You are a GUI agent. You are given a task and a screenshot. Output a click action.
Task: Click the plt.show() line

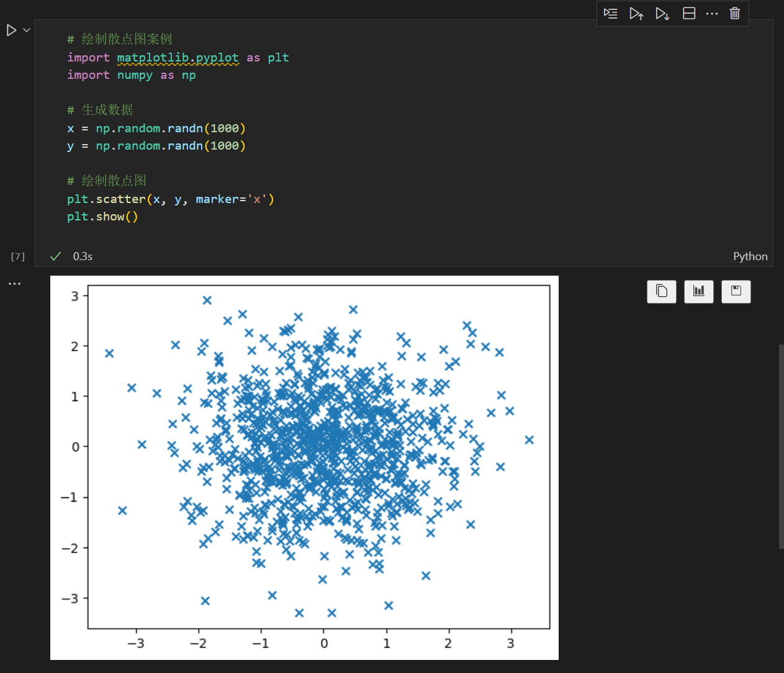[x=102, y=217]
